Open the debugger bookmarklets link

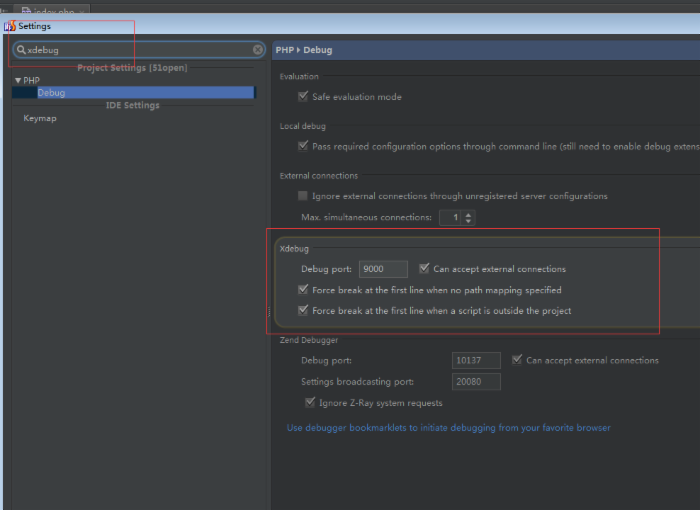449,428
